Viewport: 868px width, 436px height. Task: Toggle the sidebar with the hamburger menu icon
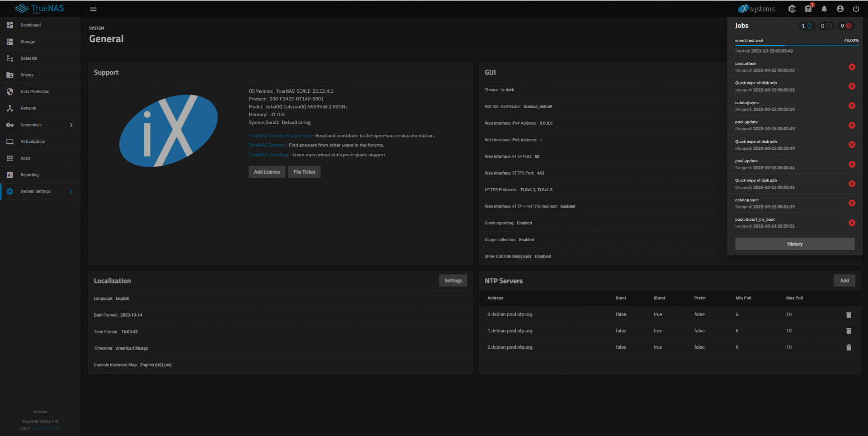(x=93, y=9)
